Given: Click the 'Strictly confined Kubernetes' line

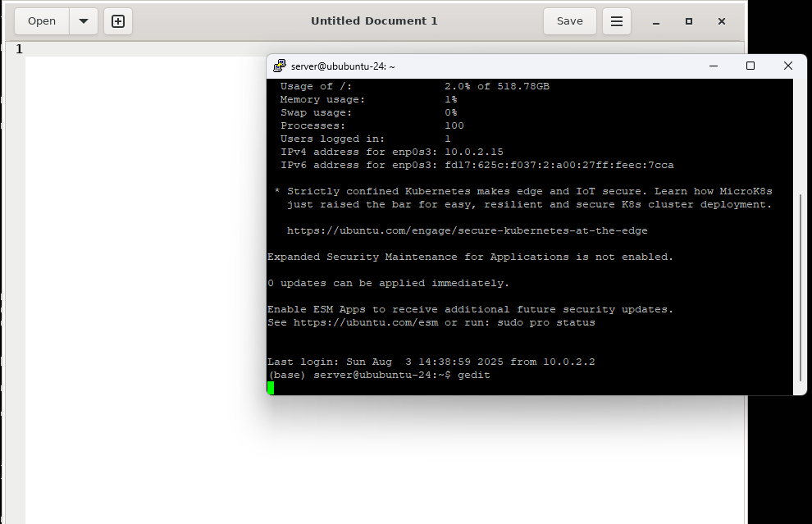Looking at the screenshot, I should [x=523, y=192].
